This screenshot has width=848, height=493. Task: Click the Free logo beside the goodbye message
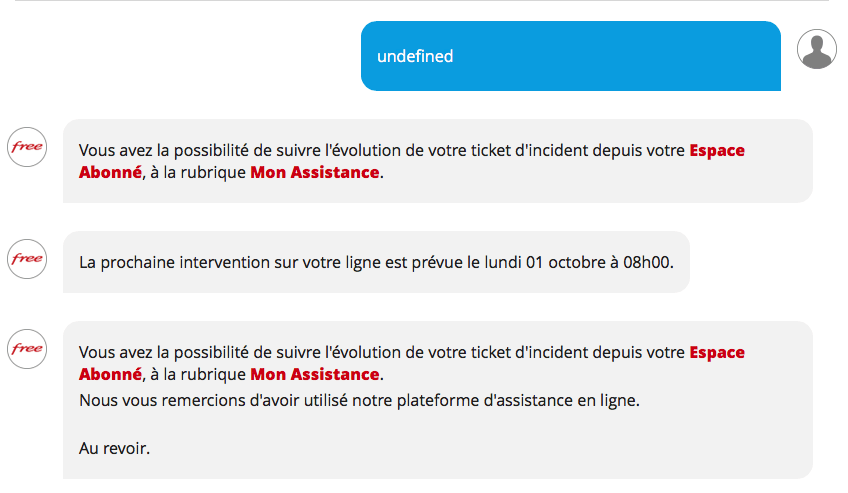[x=27, y=349]
